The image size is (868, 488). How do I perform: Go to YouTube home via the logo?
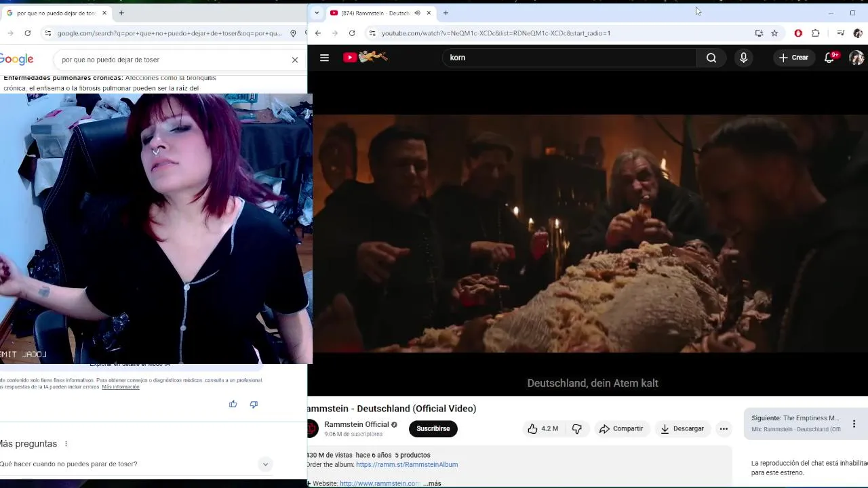pyautogui.click(x=365, y=58)
